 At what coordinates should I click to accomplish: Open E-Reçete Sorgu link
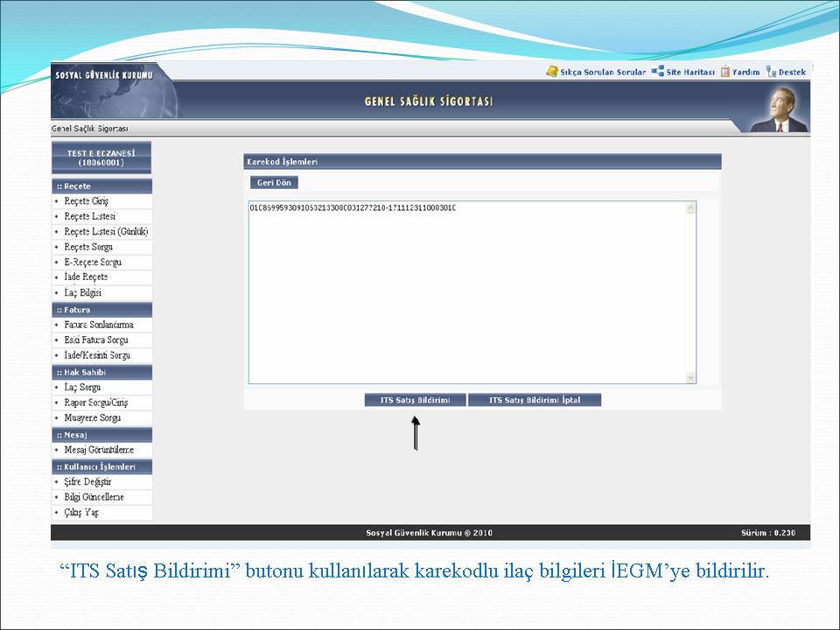[93, 262]
